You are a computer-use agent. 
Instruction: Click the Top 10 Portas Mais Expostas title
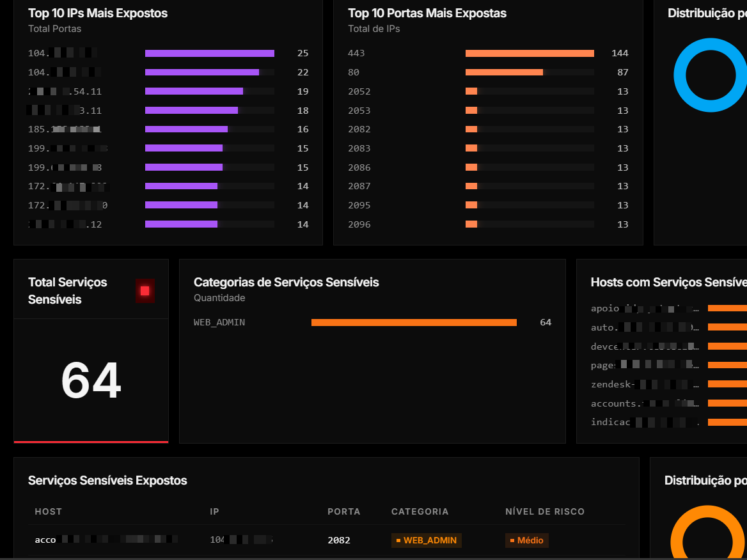pos(427,13)
